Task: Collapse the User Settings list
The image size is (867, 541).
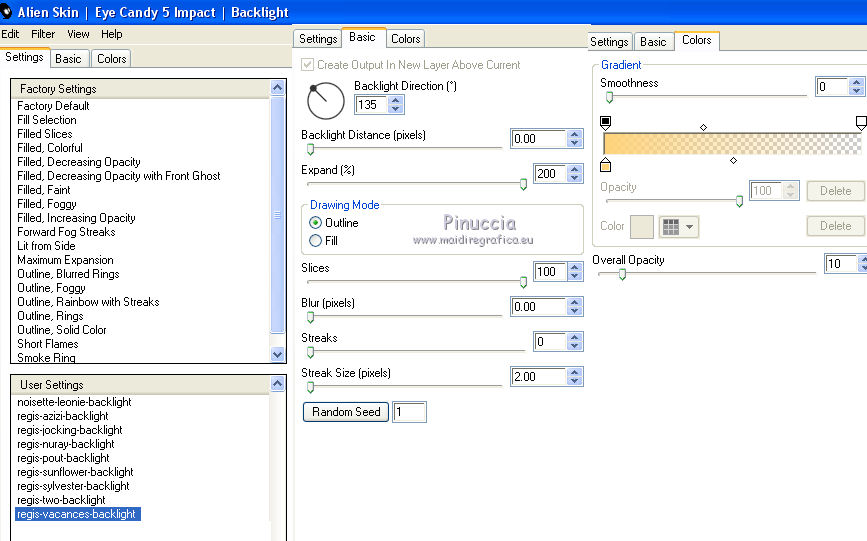Action: point(278,383)
